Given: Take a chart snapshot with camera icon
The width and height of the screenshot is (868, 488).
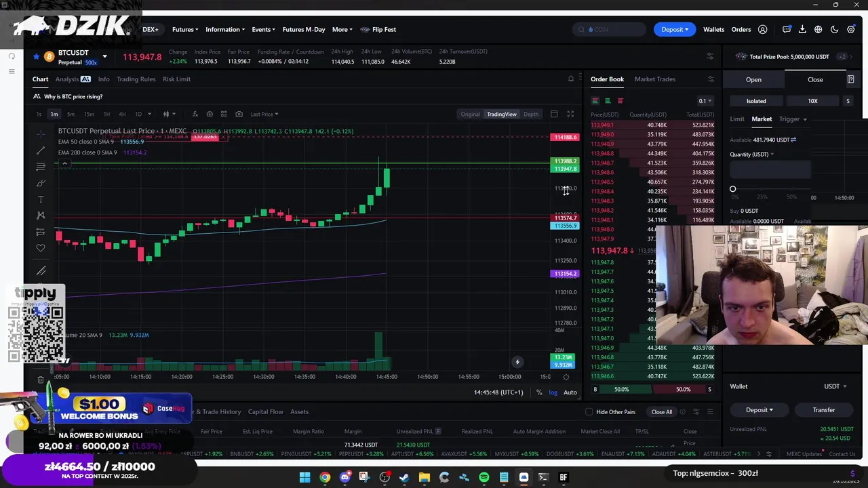Looking at the screenshot, I should coord(239,114).
